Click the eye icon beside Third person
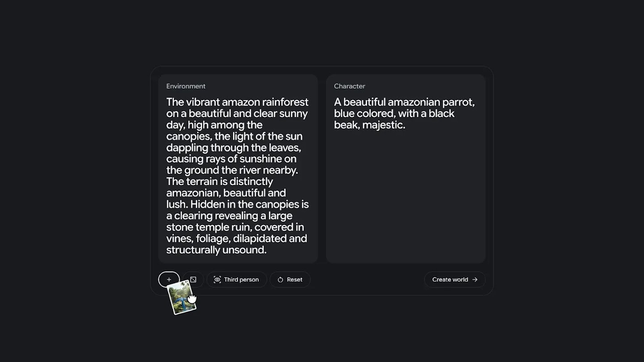The height and width of the screenshot is (362, 644). click(x=217, y=280)
